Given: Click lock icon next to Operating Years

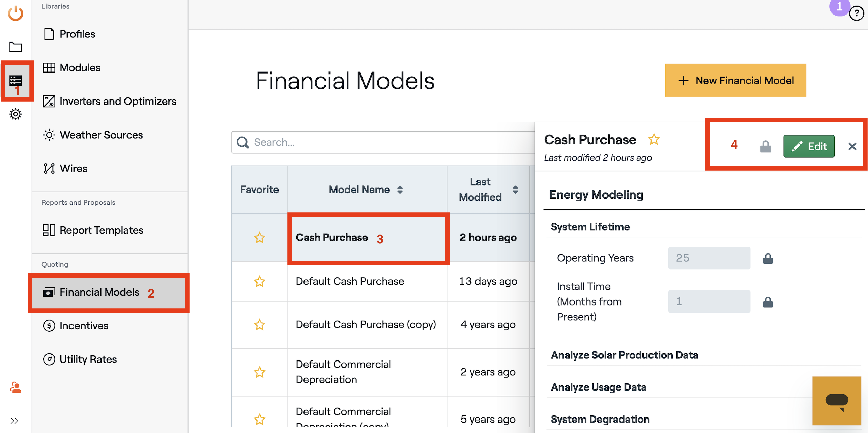Looking at the screenshot, I should (x=768, y=258).
